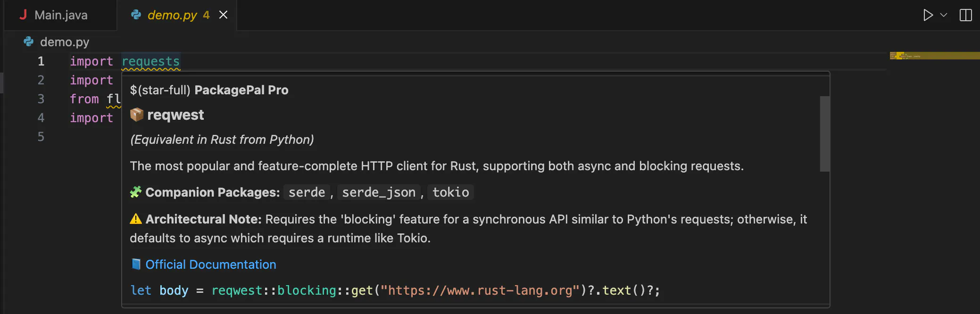Click the from keyword on line 3
980x314 pixels.
(x=84, y=99)
